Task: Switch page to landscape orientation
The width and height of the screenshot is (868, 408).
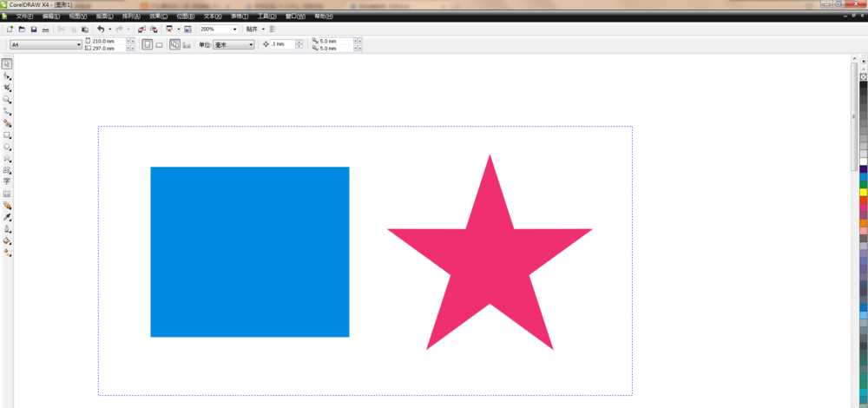Action: click(159, 44)
